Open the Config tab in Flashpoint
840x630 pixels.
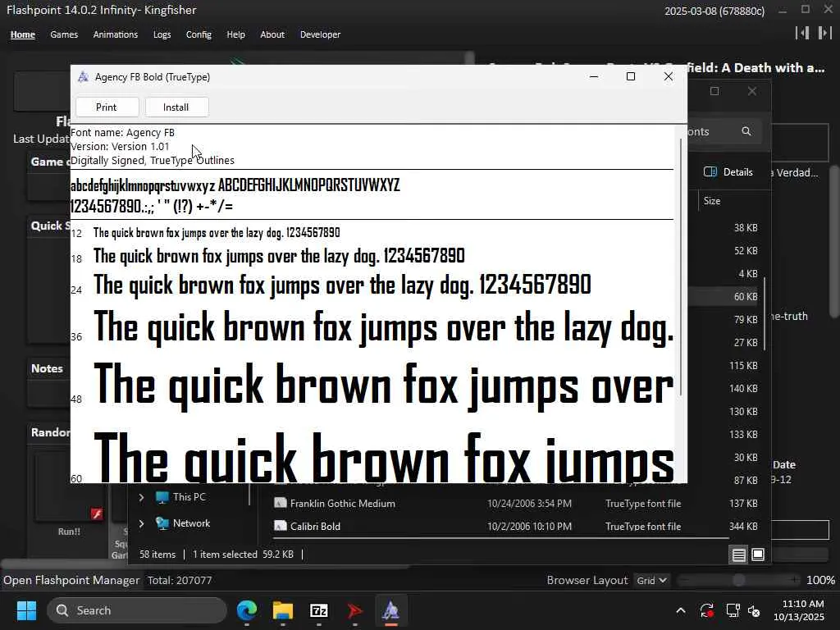tap(199, 34)
